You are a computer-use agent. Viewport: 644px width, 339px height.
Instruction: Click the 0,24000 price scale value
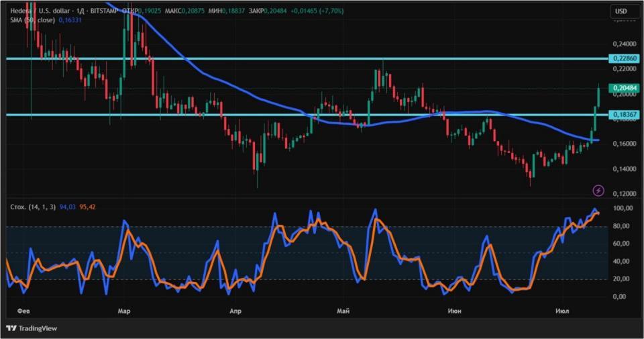(x=625, y=44)
